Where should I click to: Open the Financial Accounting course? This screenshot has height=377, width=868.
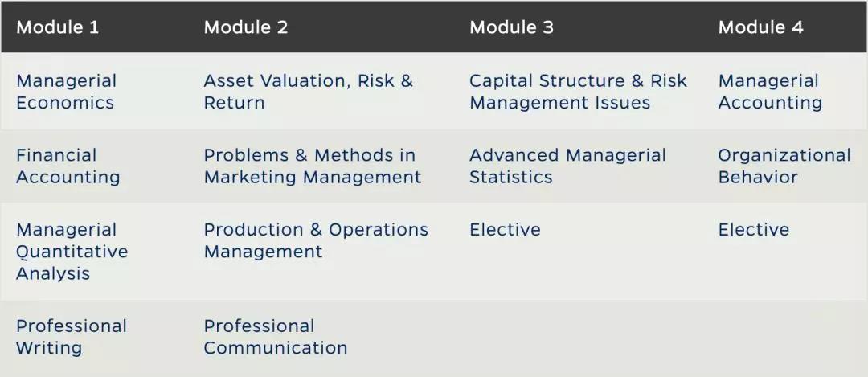[68, 166]
